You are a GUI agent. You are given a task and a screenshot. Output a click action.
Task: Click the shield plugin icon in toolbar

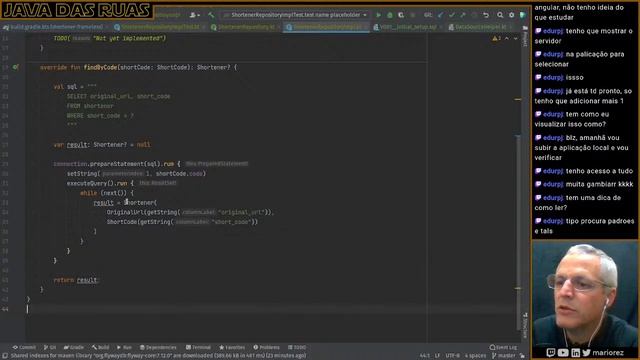(x=522, y=15)
